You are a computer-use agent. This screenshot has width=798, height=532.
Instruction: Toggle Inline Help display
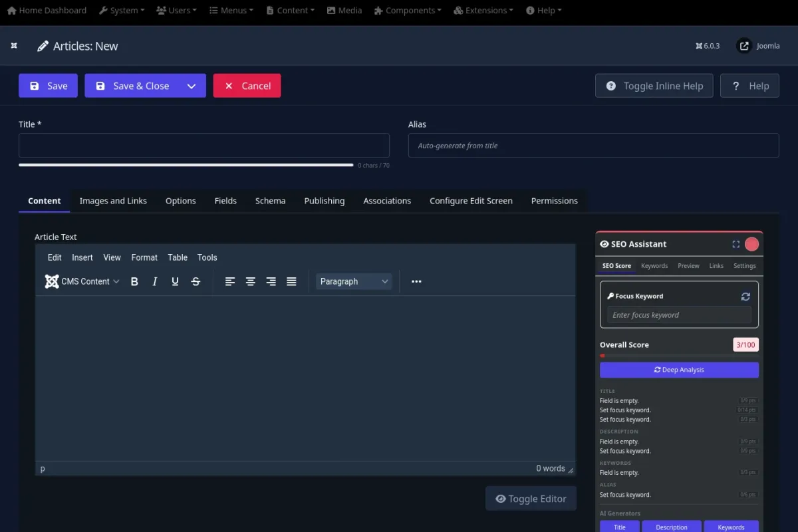click(x=654, y=86)
